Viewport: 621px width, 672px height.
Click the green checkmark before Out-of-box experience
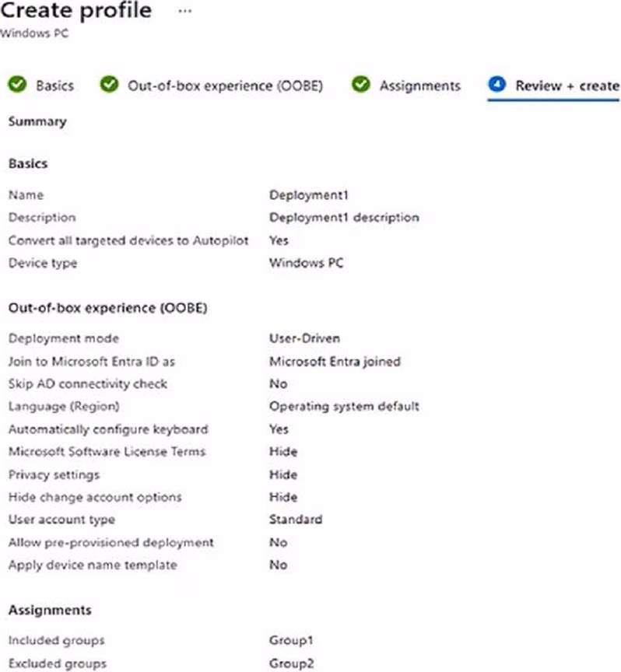[x=110, y=85]
